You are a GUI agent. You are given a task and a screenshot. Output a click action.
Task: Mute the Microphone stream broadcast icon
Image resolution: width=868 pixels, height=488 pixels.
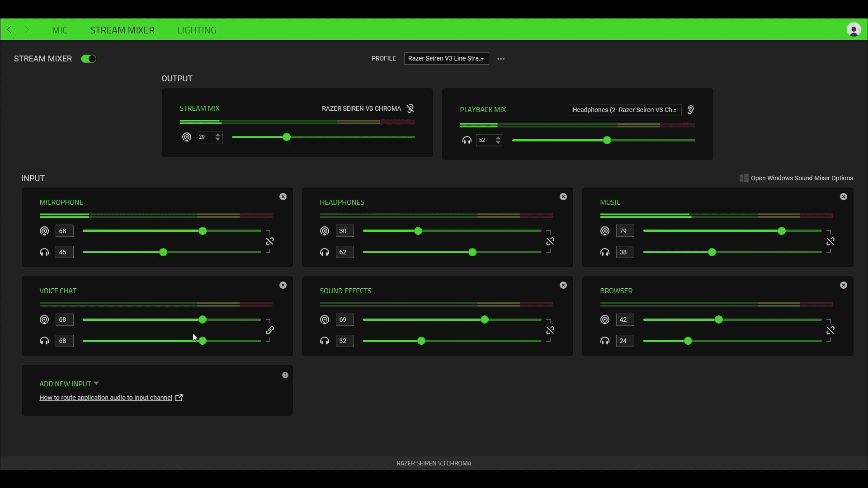[x=44, y=231]
